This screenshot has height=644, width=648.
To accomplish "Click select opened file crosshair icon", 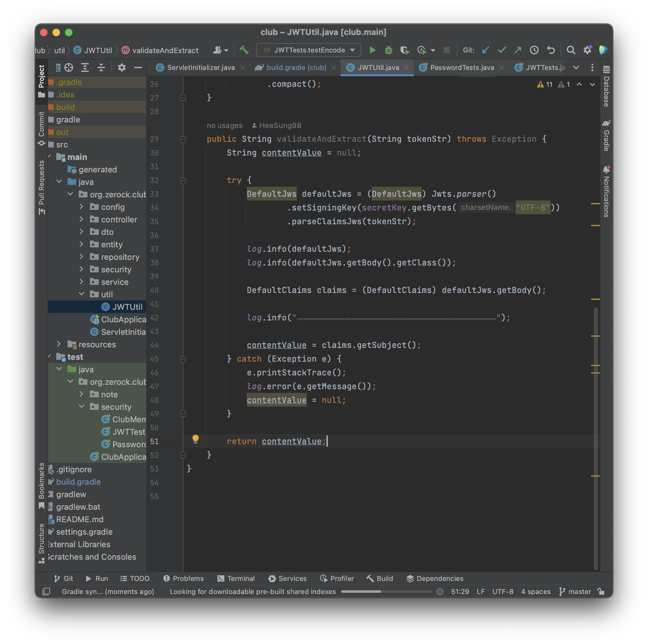I will pyautogui.click(x=69, y=68).
